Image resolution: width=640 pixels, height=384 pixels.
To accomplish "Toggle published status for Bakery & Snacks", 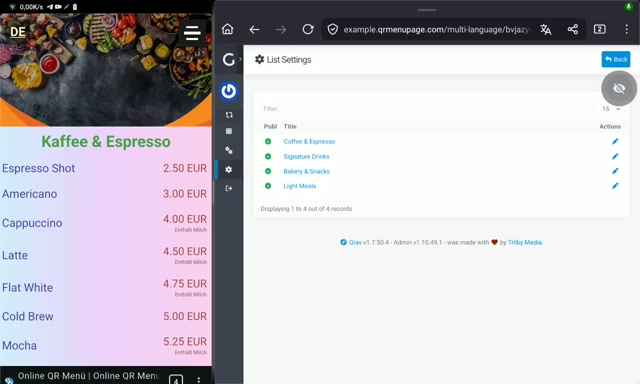I will pyautogui.click(x=268, y=171).
